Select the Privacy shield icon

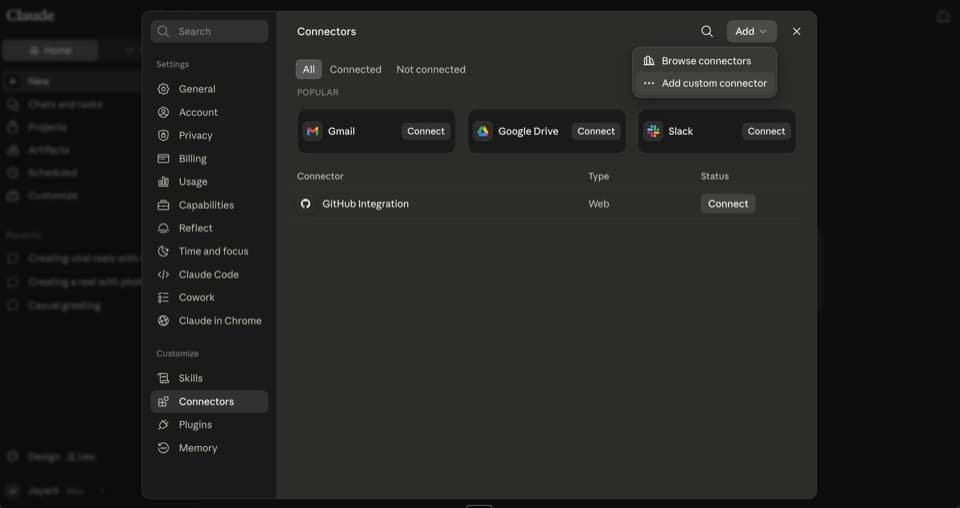pos(163,135)
